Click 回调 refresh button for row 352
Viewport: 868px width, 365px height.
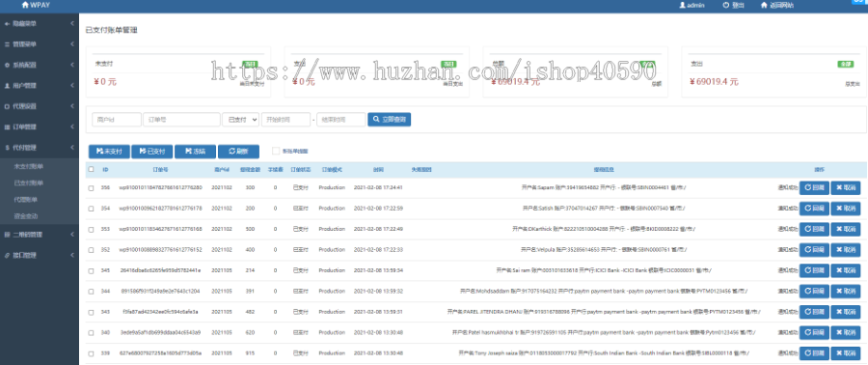814,250
